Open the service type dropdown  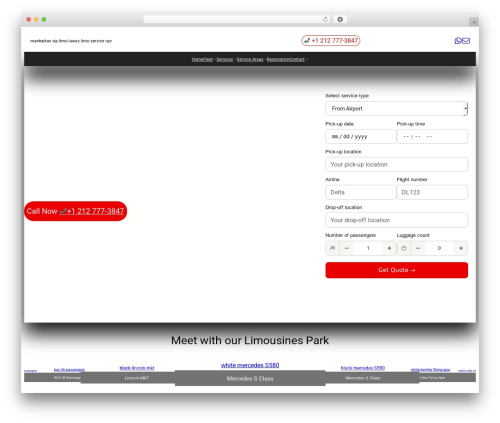pos(396,109)
